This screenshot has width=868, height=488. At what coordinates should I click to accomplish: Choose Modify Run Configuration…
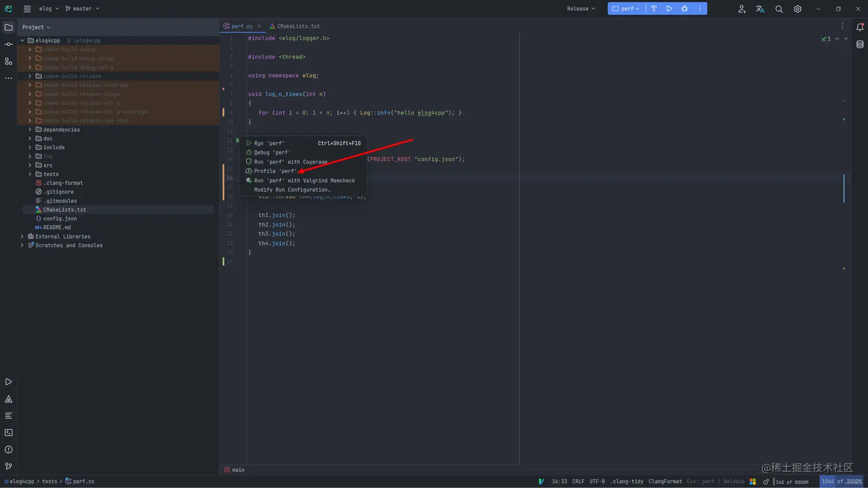(303, 190)
